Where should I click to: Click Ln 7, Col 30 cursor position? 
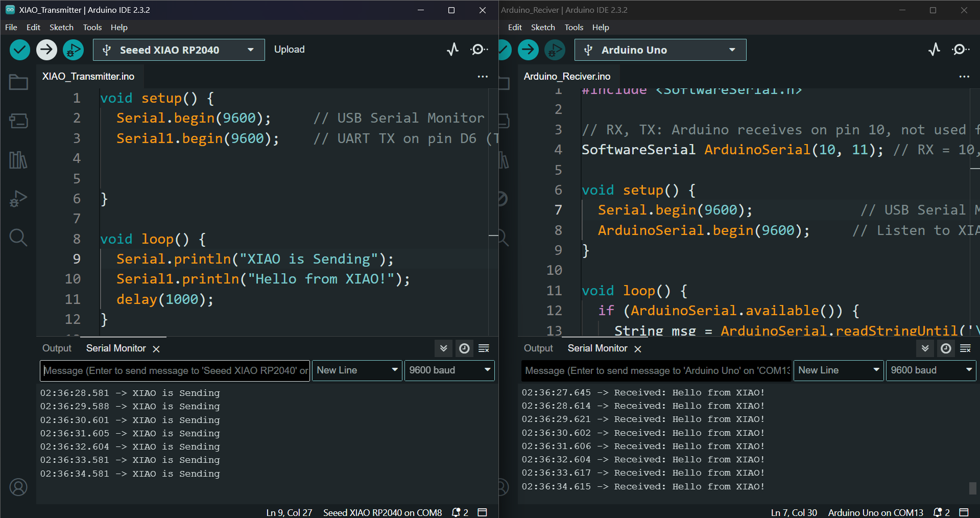click(x=794, y=512)
